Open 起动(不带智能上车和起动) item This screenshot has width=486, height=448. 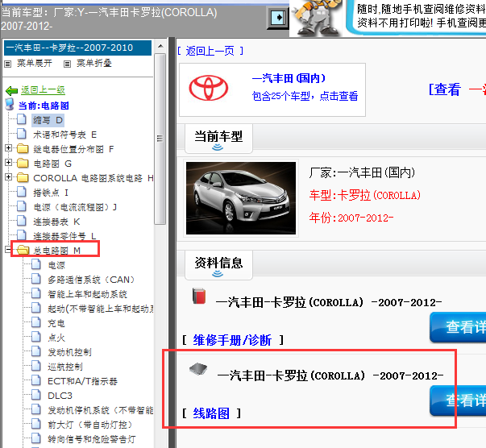pos(101,309)
